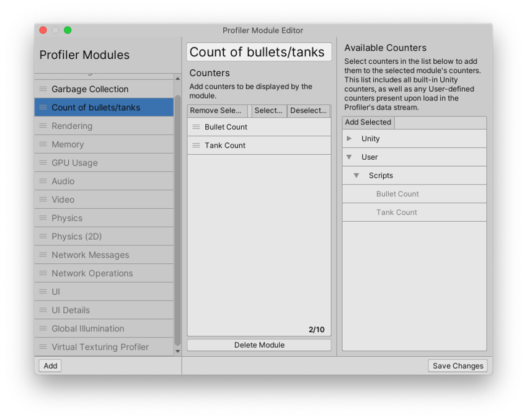
Task: Click the drag handle next to Audio module
Action: pyautogui.click(x=42, y=181)
